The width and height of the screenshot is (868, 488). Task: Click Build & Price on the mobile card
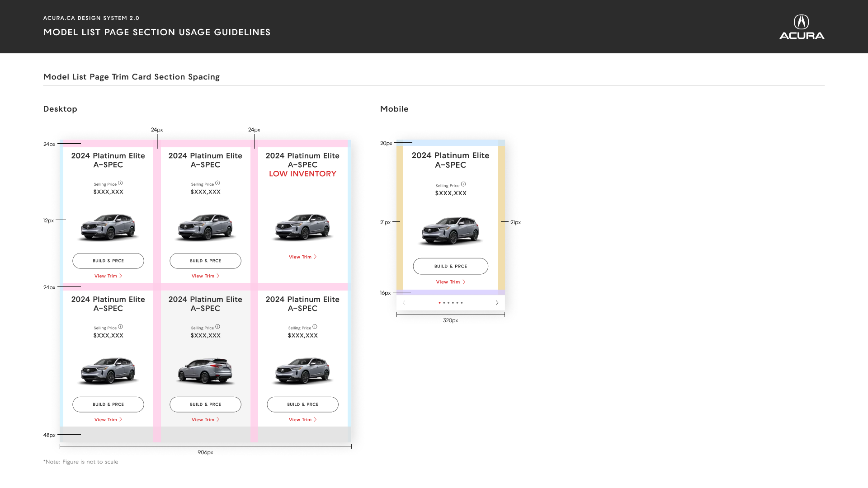pyautogui.click(x=451, y=266)
